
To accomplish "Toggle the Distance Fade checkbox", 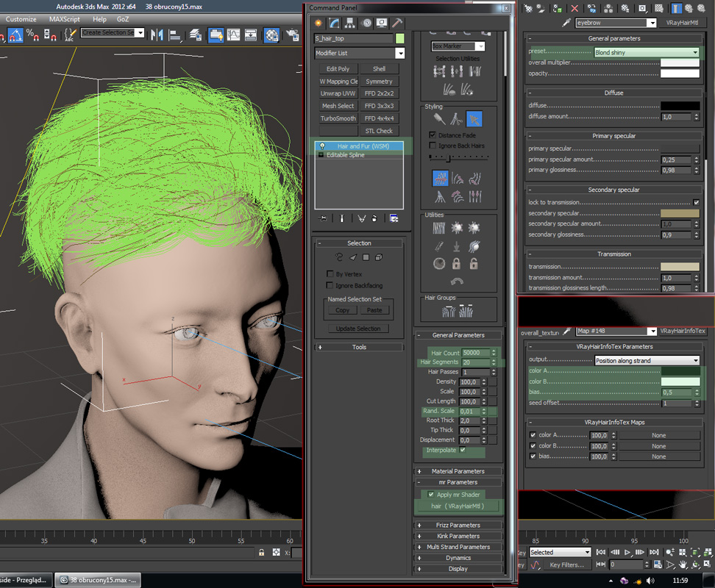I will point(433,135).
